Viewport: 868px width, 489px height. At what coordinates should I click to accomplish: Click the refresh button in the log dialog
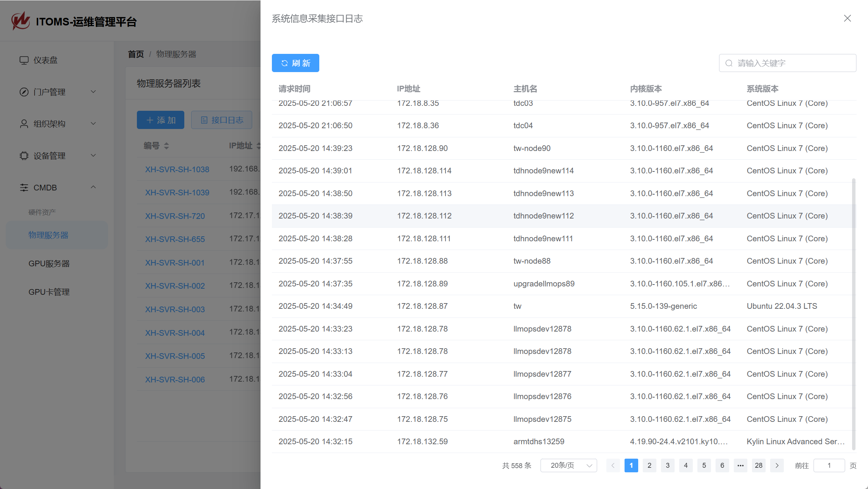tap(295, 63)
